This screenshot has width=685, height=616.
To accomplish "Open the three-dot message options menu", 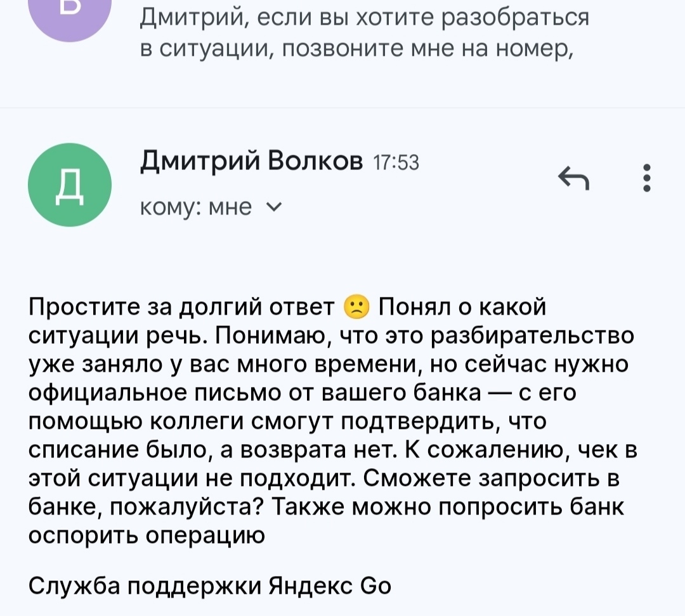I will [646, 178].
